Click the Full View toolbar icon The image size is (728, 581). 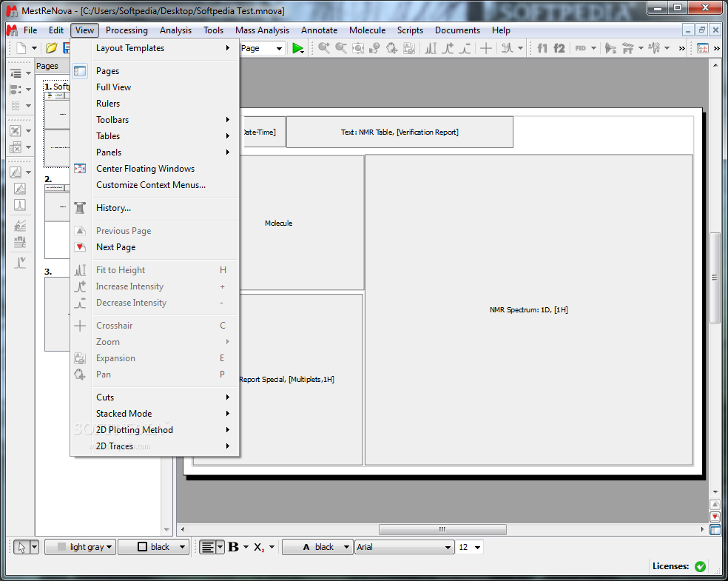[x=358, y=48]
